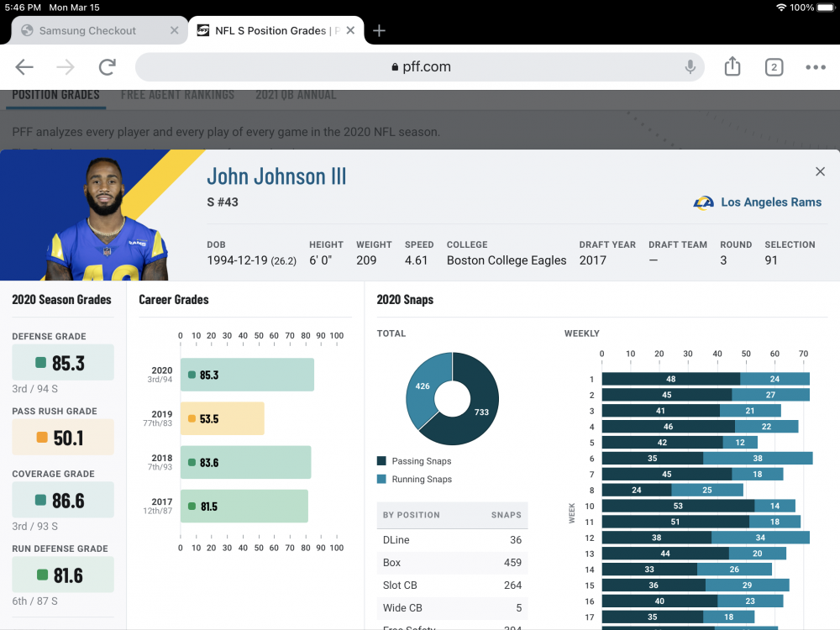
Task: Click the 426 running snaps donut segment
Action: pyautogui.click(x=423, y=386)
